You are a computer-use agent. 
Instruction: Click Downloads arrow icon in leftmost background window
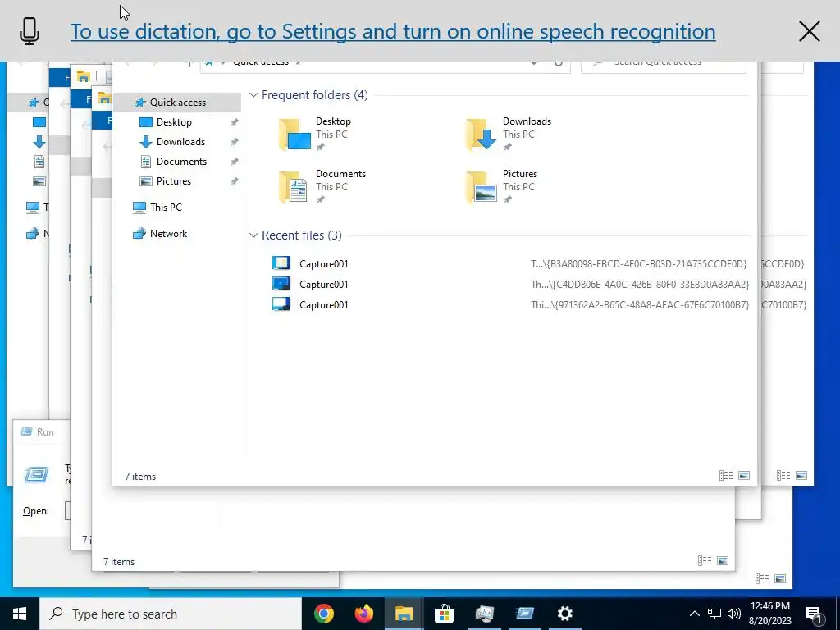coord(39,142)
